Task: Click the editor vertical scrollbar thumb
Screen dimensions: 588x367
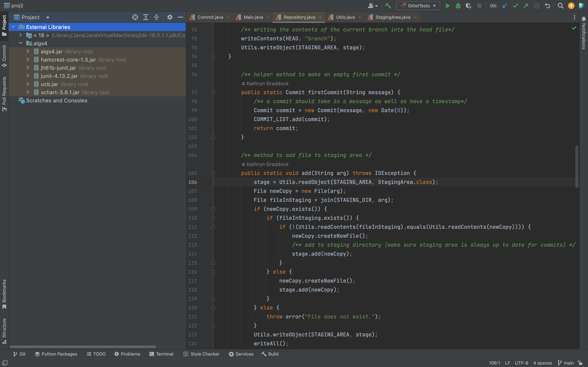Action: coord(576,167)
